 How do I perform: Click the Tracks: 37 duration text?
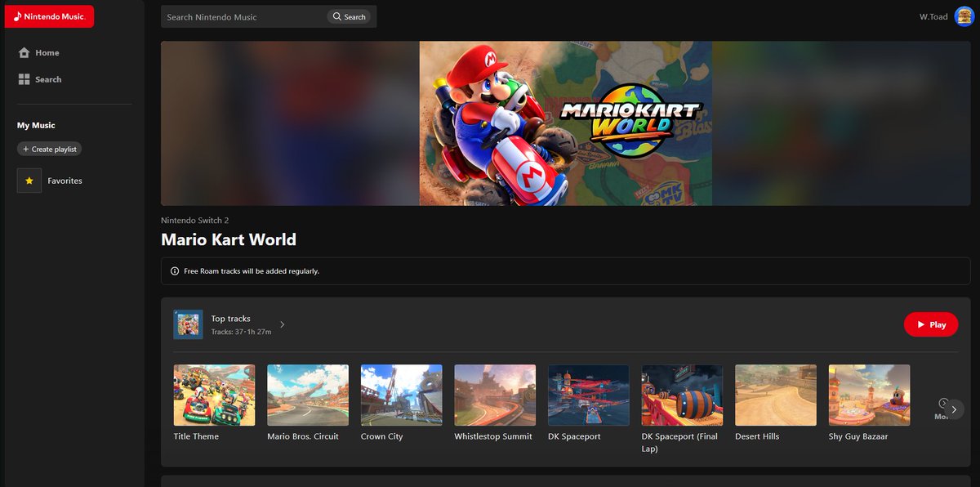[x=241, y=332]
